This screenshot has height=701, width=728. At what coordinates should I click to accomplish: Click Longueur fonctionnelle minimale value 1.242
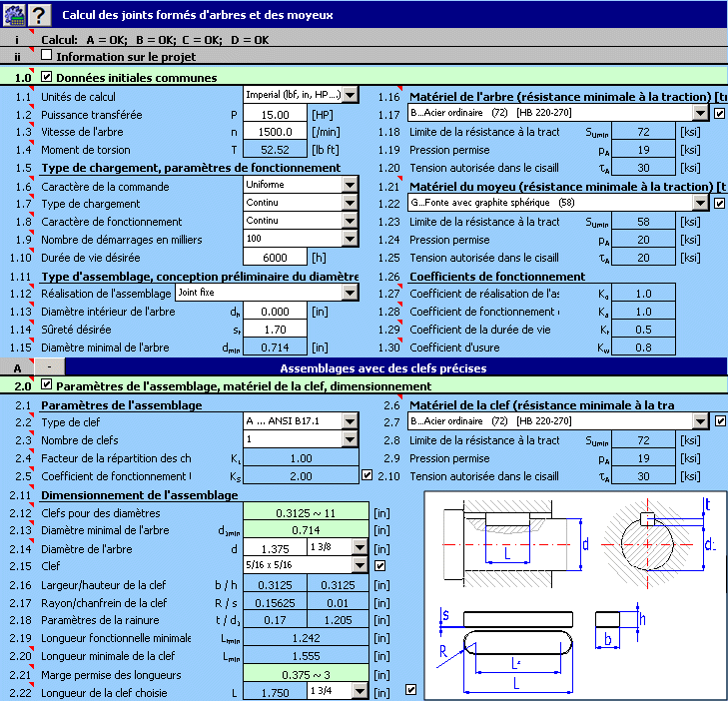click(x=306, y=638)
